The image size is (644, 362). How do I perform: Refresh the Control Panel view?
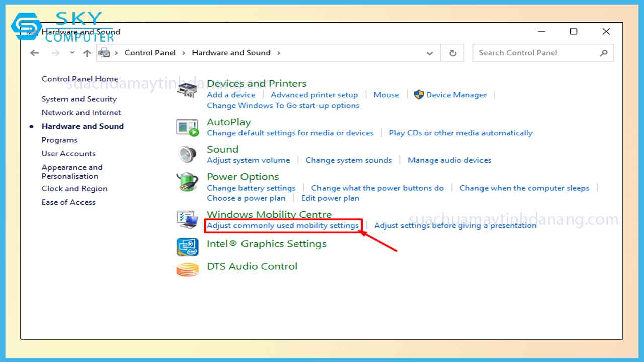tap(453, 53)
